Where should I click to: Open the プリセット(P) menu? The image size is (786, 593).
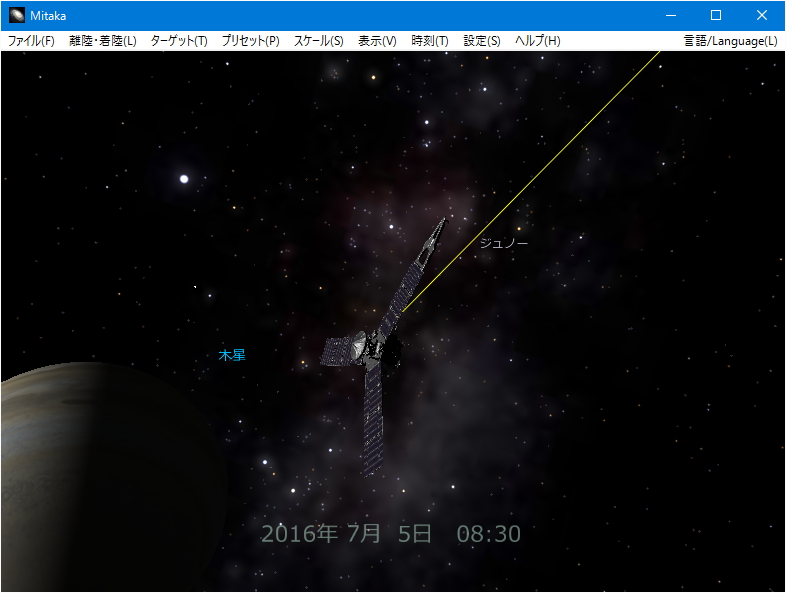251,41
